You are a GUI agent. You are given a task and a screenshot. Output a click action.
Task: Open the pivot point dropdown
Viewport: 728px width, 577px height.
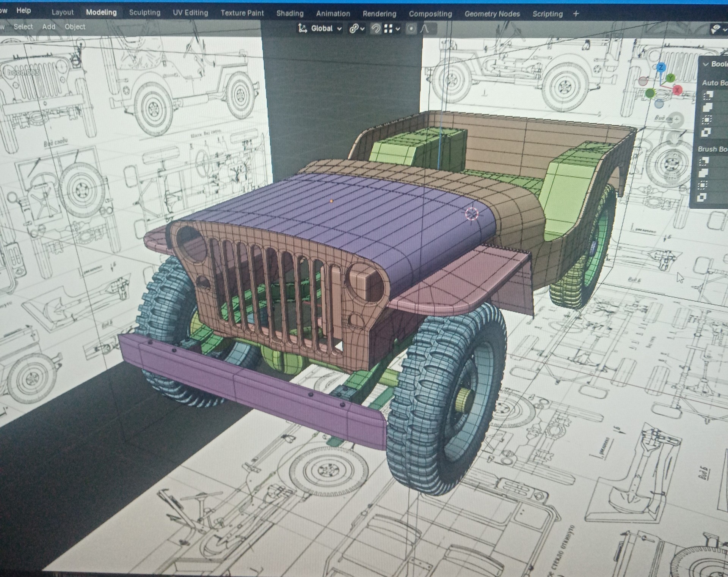(357, 29)
